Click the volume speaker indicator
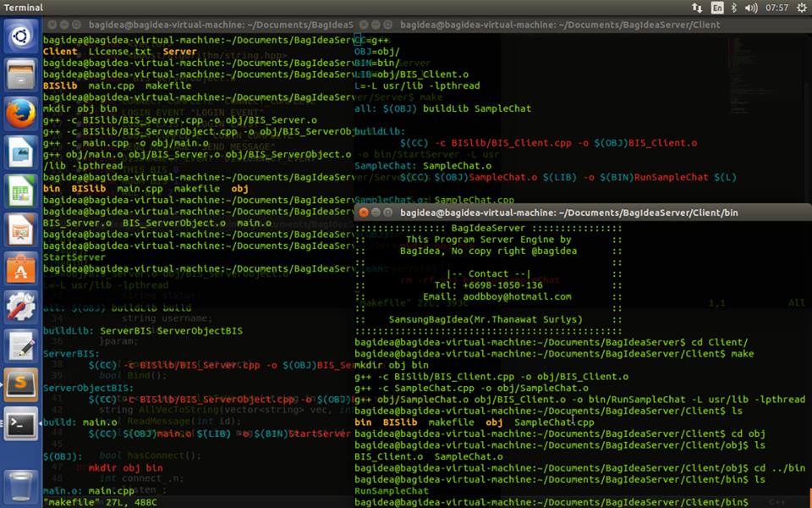The image size is (812, 508). click(752, 8)
